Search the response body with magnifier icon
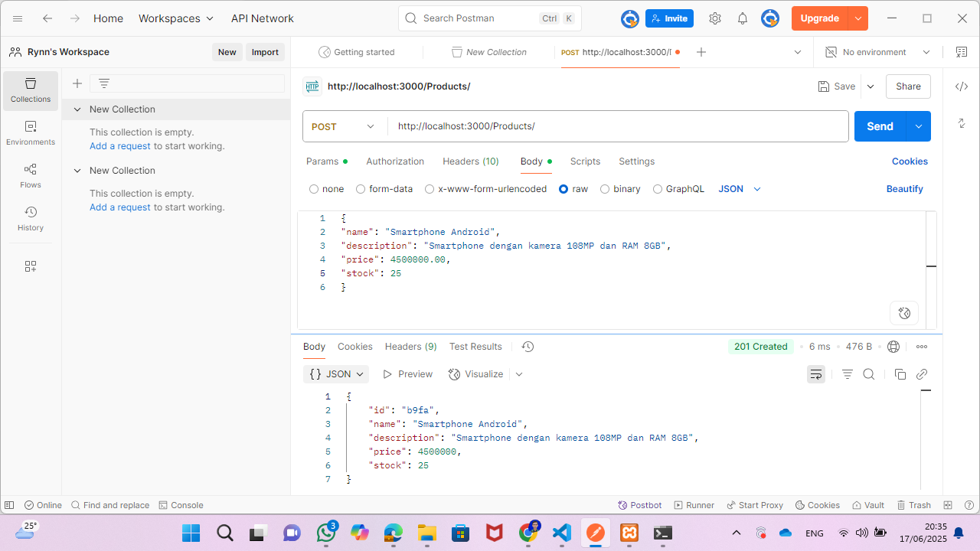The width and height of the screenshot is (980, 551). click(x=868, y=374)
